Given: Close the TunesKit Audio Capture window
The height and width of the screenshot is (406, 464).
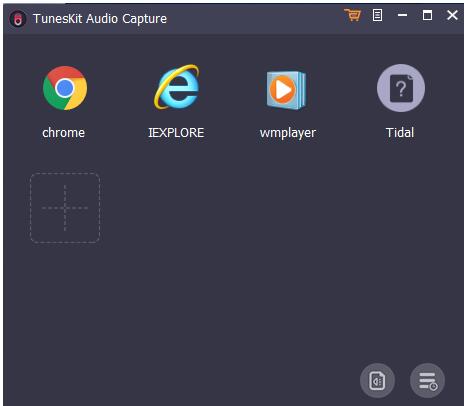Looking at the screenshot, I should pos(452,15).
